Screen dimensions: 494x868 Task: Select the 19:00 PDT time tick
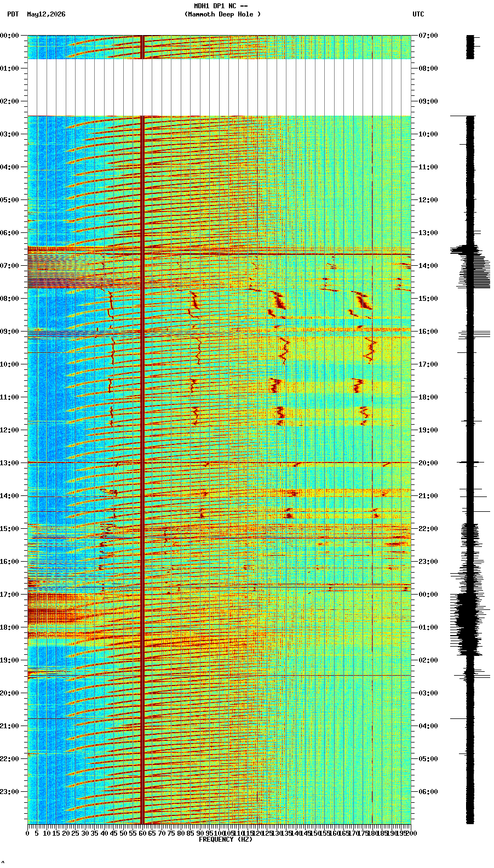[9, 660]
